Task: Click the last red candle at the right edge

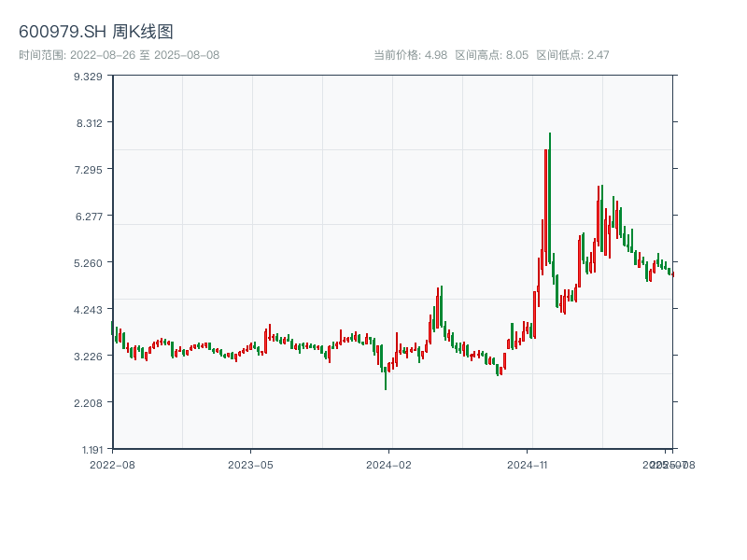Action: [x=673, y=274]
